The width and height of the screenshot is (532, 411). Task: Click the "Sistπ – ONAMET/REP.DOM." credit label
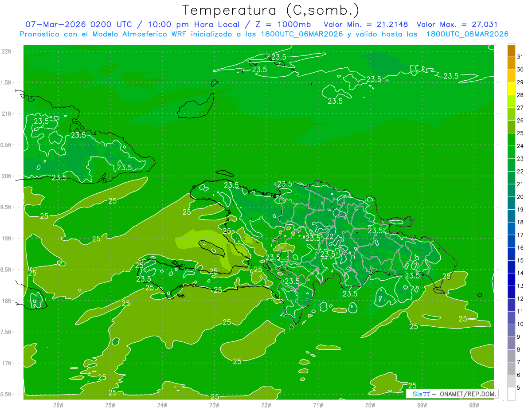[x=452, y=394]
